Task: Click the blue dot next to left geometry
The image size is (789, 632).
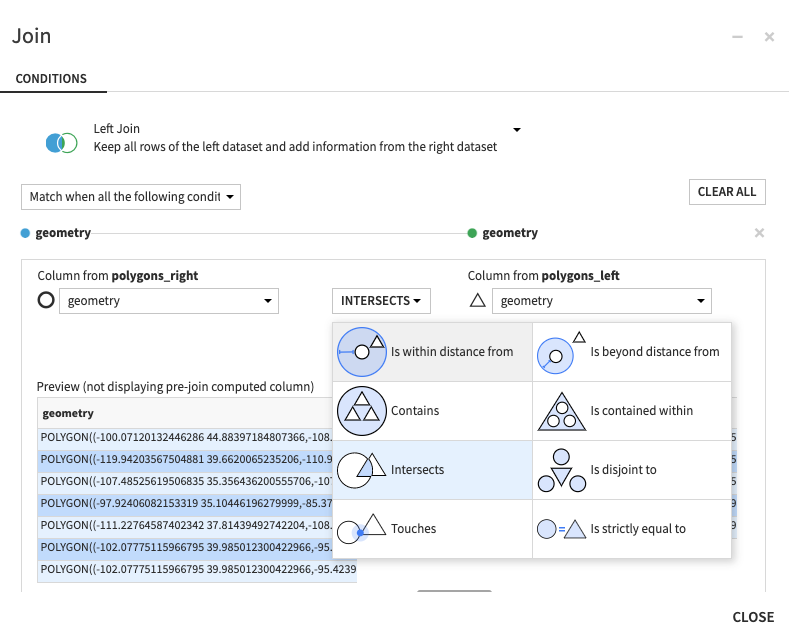Action: click(x=25, y=233)
